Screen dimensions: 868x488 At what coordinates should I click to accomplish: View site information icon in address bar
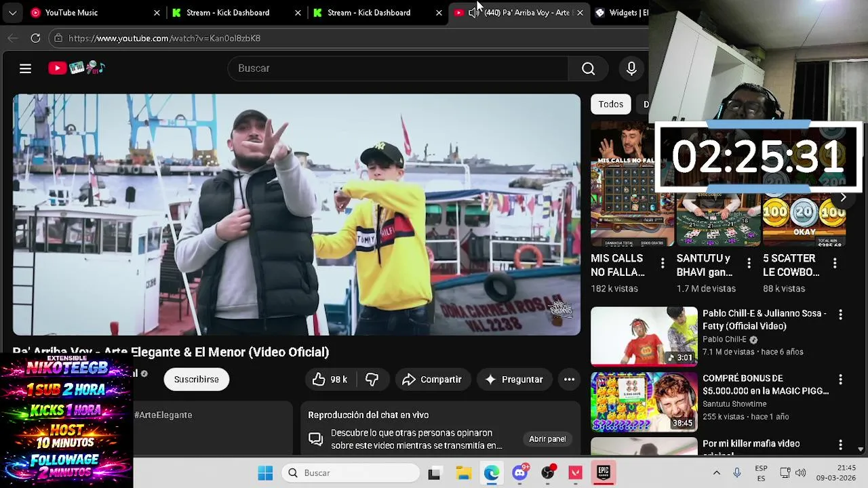click(58, 38)
